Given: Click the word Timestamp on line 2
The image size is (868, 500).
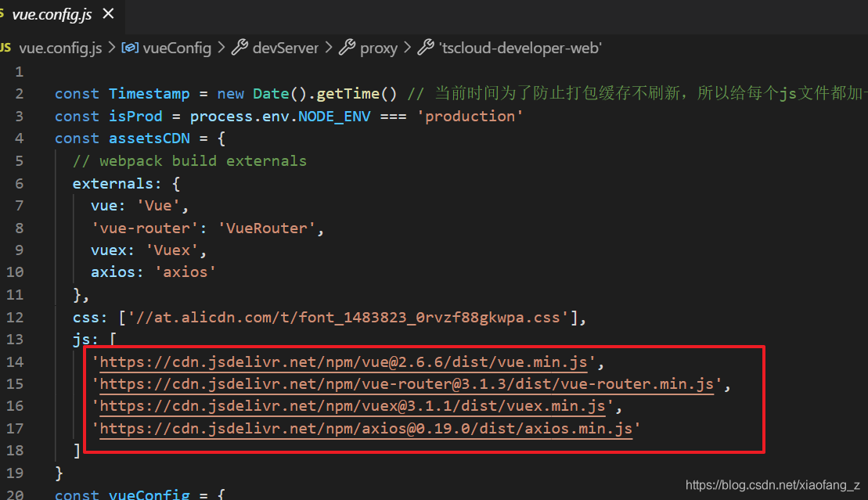Looking at the screenshot, I should point(149,94).
